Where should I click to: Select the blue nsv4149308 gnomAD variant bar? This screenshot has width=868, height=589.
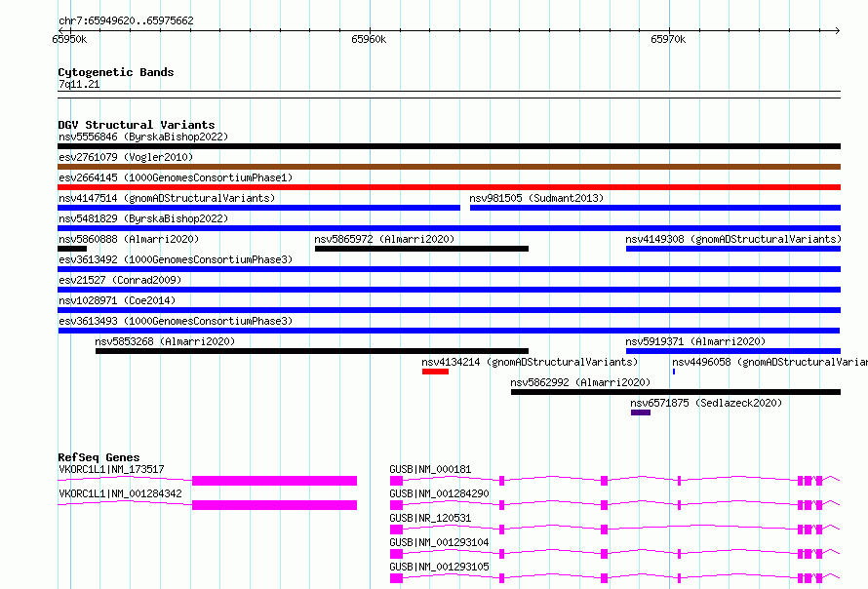point(733,249)
